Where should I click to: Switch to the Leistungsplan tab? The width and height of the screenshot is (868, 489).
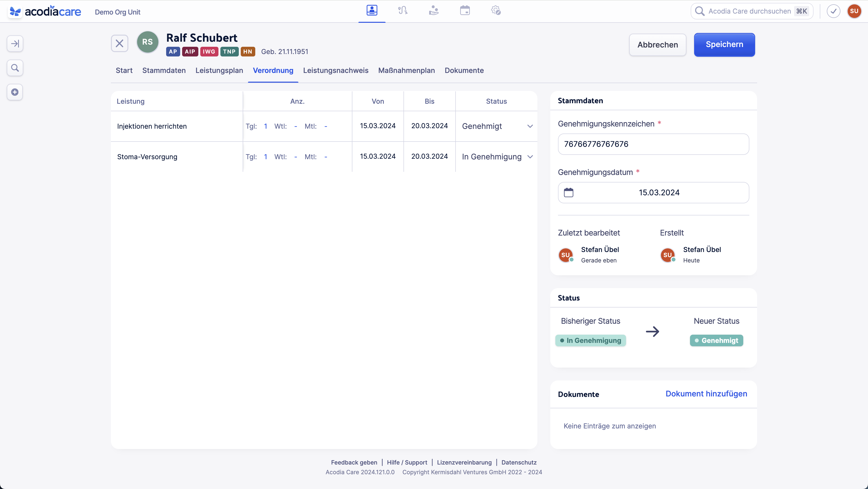tap(219, 71)
